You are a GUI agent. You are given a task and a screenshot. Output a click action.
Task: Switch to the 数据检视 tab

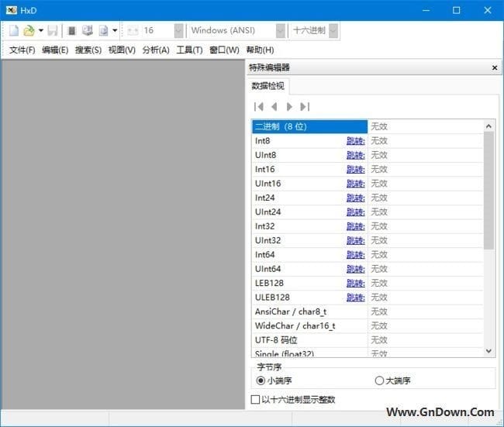(x=268, y=86)
